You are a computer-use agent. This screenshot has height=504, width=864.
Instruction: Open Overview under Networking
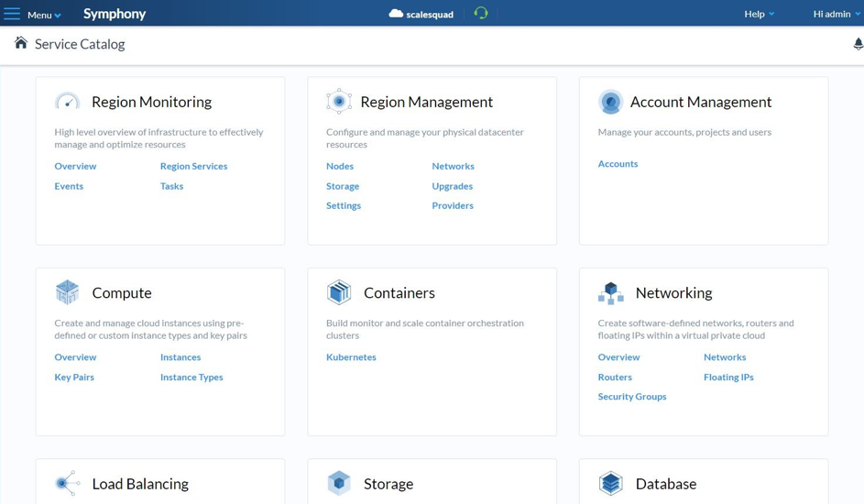pos(618,357)
